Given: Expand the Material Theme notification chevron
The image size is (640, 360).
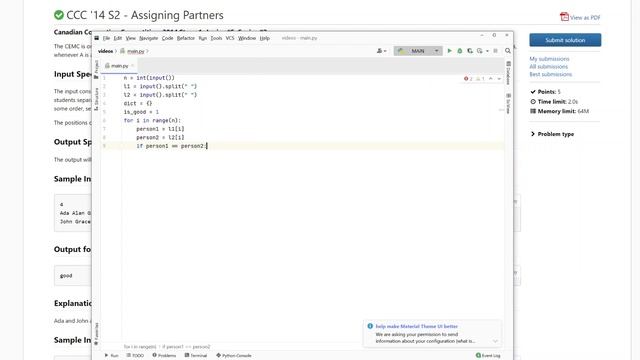Looking at the screenshot, I should 495,341.
